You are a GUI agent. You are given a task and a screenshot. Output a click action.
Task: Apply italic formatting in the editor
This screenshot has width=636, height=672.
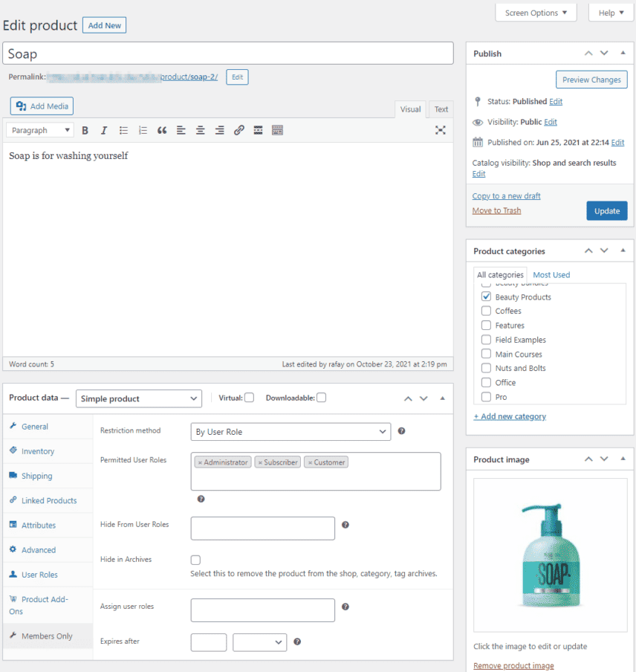pyautogui.click(x=103, y=130)
